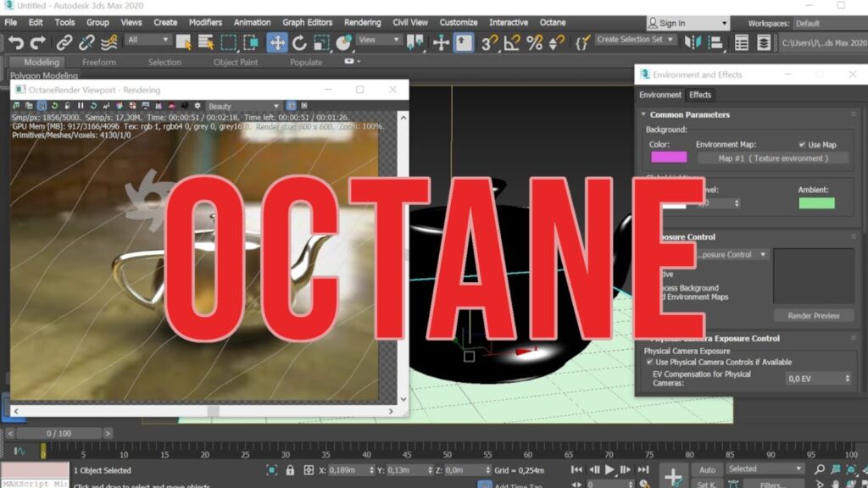
Task: Switch to the Effects tab
Action: [x=699, y=95]
